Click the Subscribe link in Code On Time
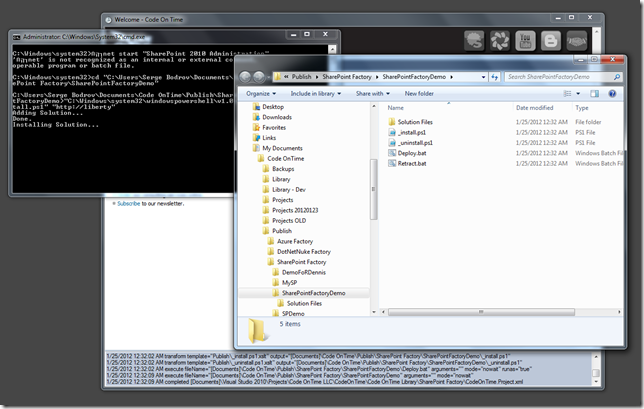Viewport: 644px width, 409px height. coord(128,203)
